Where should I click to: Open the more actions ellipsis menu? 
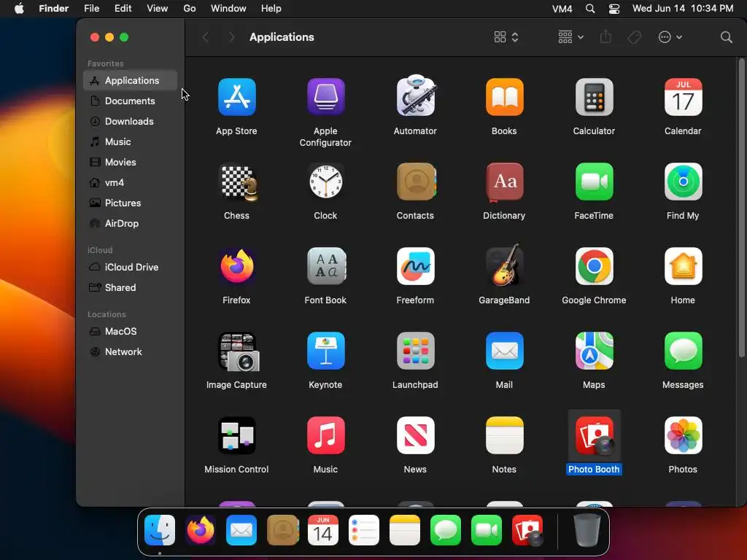click(x=670, y=37)
